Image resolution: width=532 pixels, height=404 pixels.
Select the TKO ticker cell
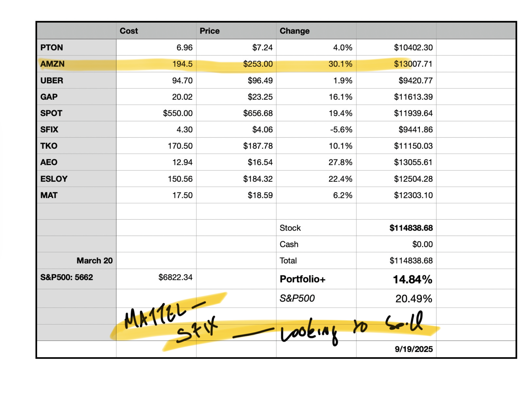(49, 146)
